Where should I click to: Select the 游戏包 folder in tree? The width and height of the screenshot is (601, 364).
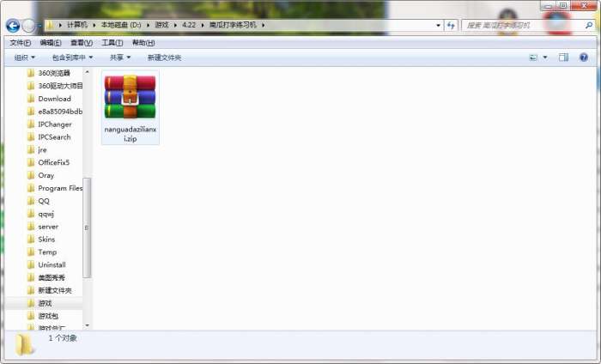[48, 316]
